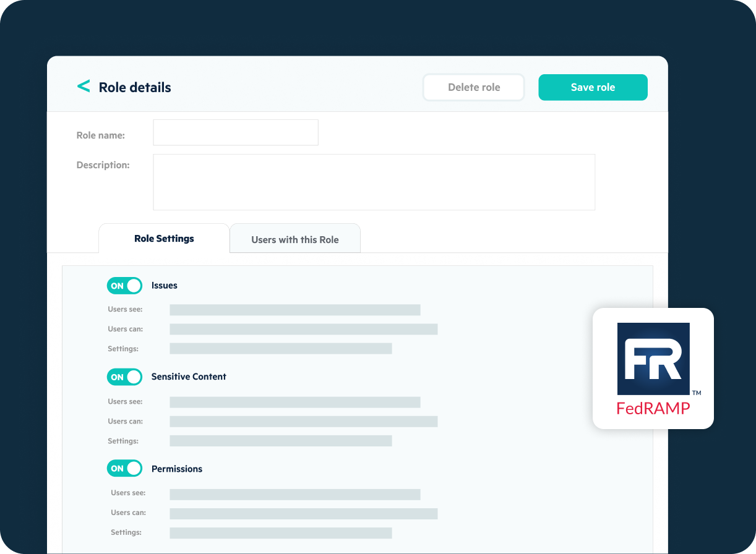Select the Issues "Users see" field

pos(295,310)
